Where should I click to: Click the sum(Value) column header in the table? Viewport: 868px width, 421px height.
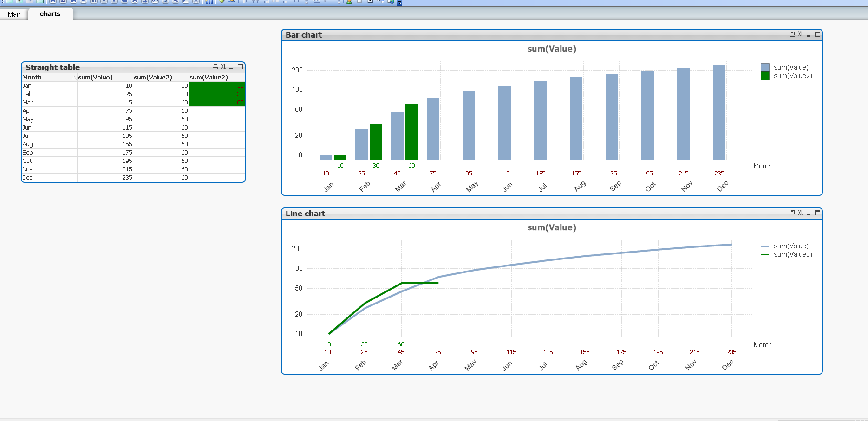(105, 78)
